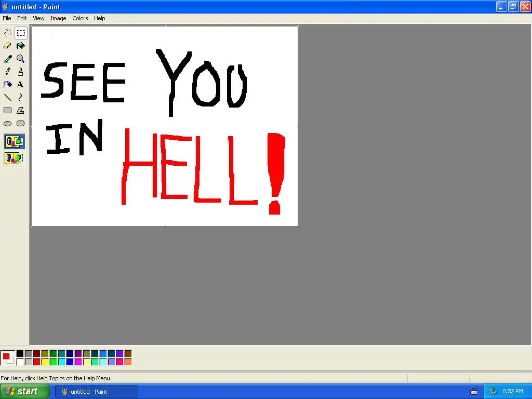Choose the dark green swatch

tap(54, 354)
